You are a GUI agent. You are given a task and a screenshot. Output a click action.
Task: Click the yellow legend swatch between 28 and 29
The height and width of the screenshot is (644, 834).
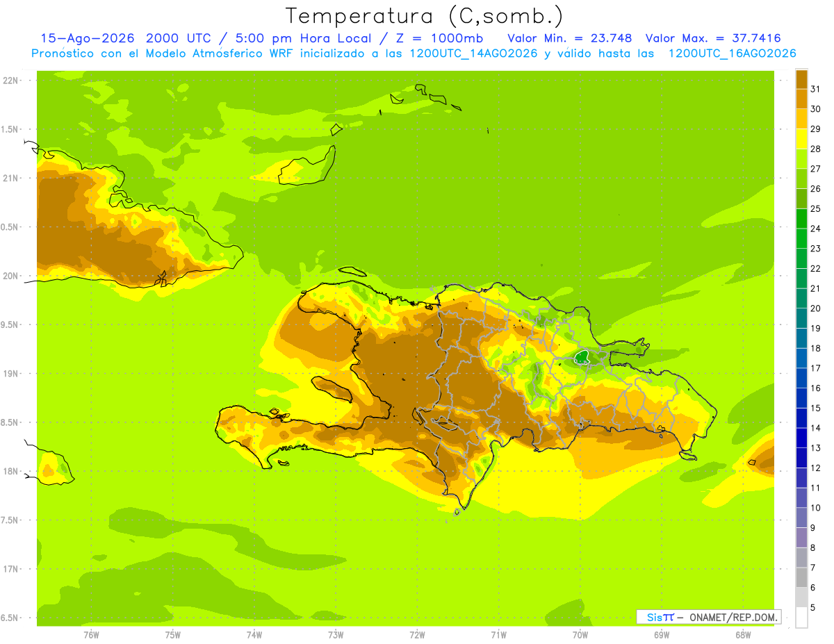[801, 139]
